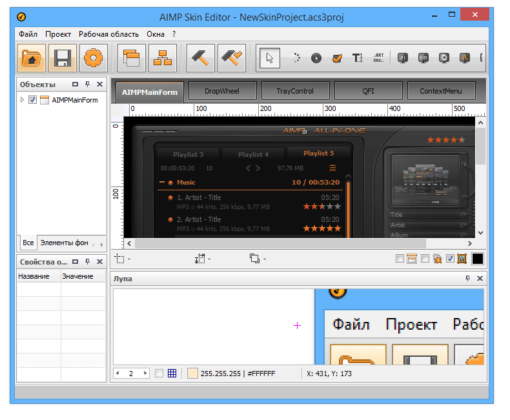510x420 pixels.
Task: Select the Элементы фон tab
Action: (64, 243)
